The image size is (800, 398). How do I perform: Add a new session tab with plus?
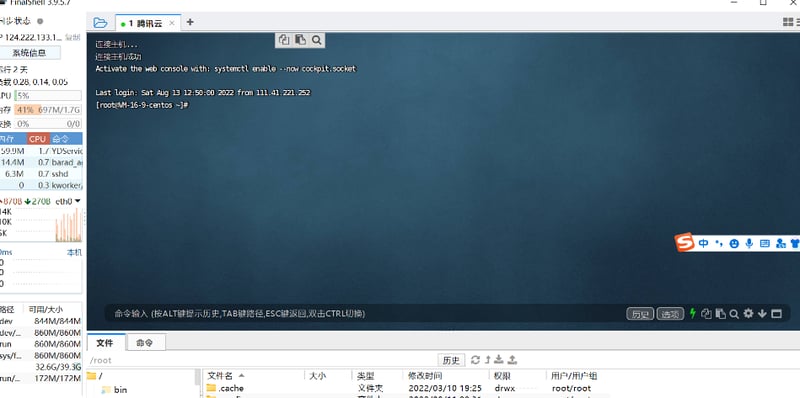coord(190,22)
